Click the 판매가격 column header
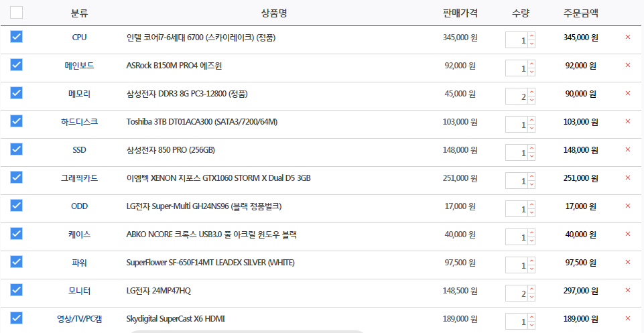 [x=460, y=13]
